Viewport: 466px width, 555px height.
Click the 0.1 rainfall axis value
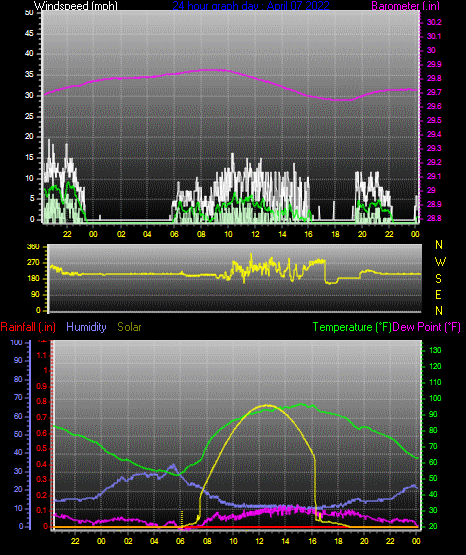tap(42, 510)
